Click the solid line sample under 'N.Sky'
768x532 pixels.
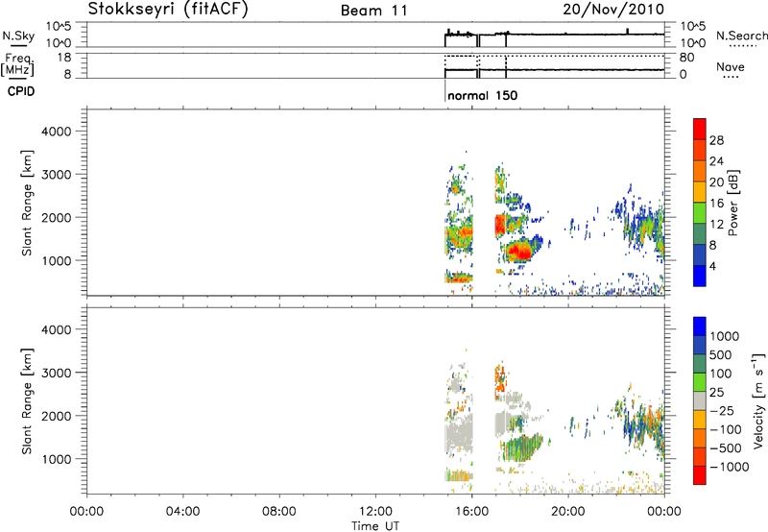click(18, 45)
